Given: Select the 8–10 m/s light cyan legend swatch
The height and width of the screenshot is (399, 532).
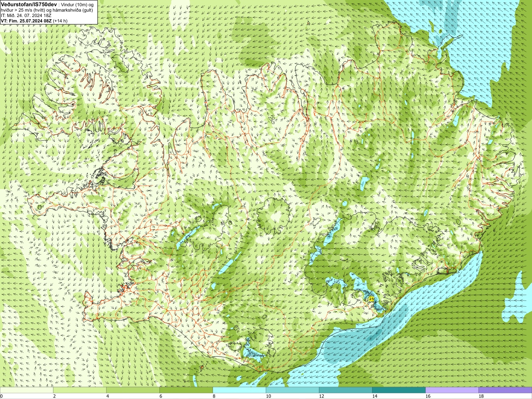Looking at the screenshot, I should 239,390.
